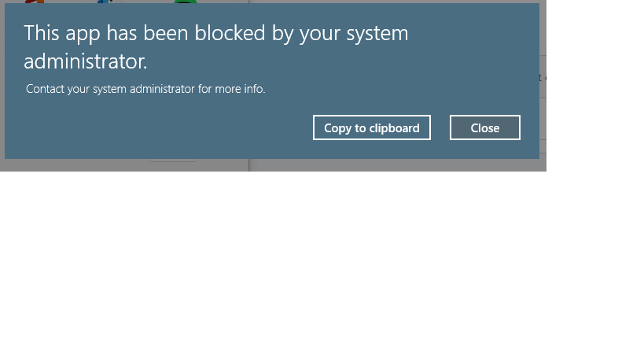Click the words 'for more info.' in the message
This screenshot has height=362, width=644.
click(232, 89)
